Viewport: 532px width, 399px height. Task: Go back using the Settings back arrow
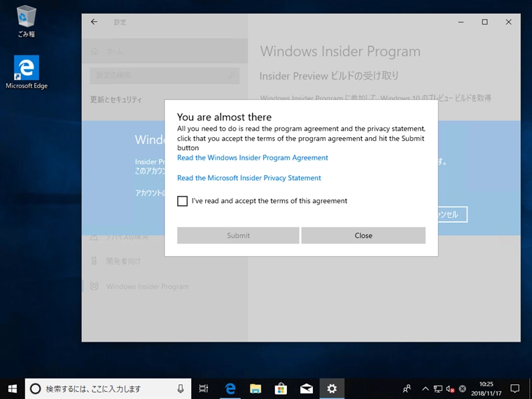pos(94,22)
